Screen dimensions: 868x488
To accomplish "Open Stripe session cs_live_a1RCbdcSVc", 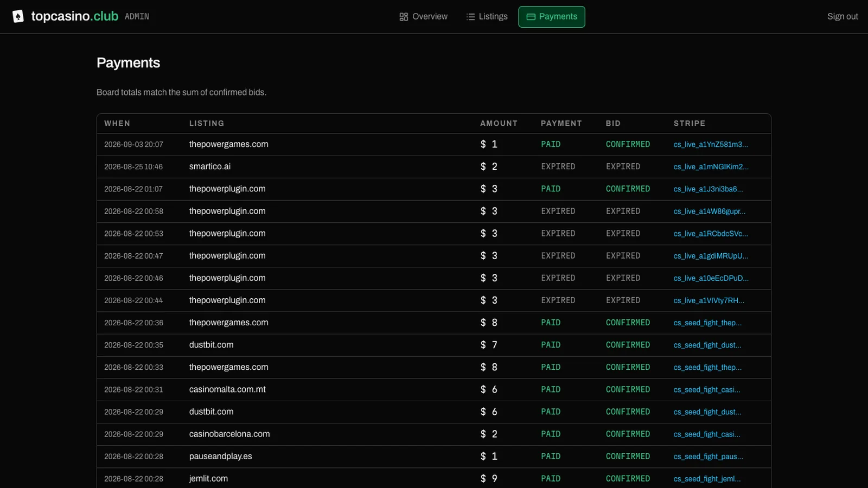I will [711, 234].
